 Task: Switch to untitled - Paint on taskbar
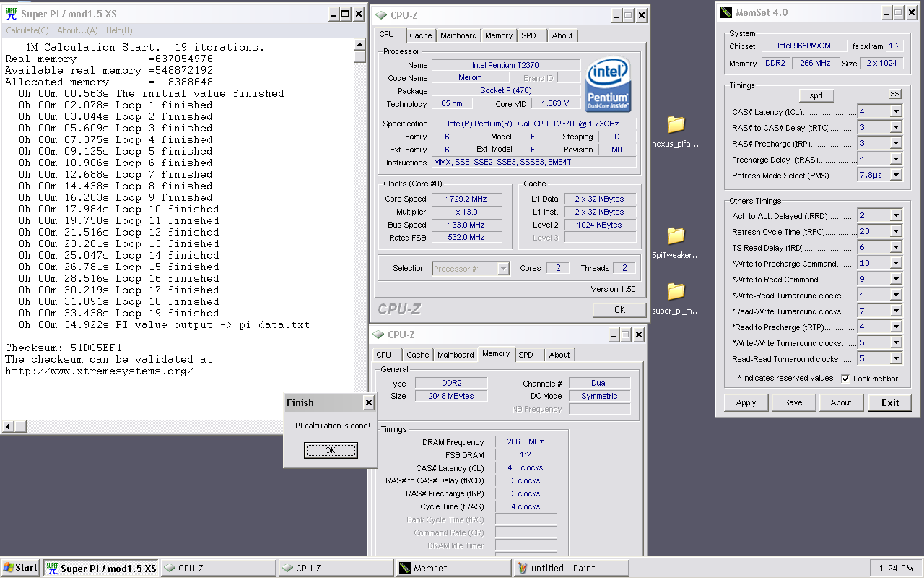coord(571,568)
